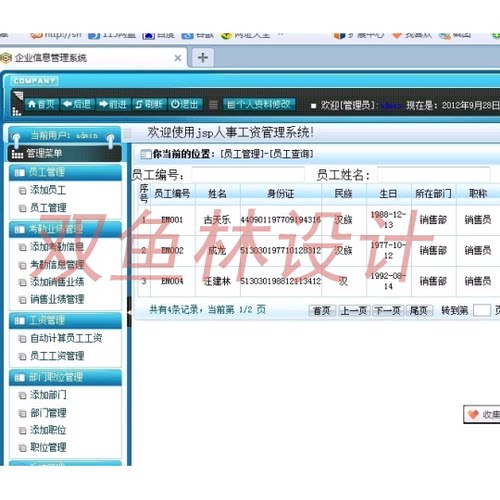Viewport: 500px width, 500px height.
Task: Click the 所在部门 column header
Action: point(433,193)
